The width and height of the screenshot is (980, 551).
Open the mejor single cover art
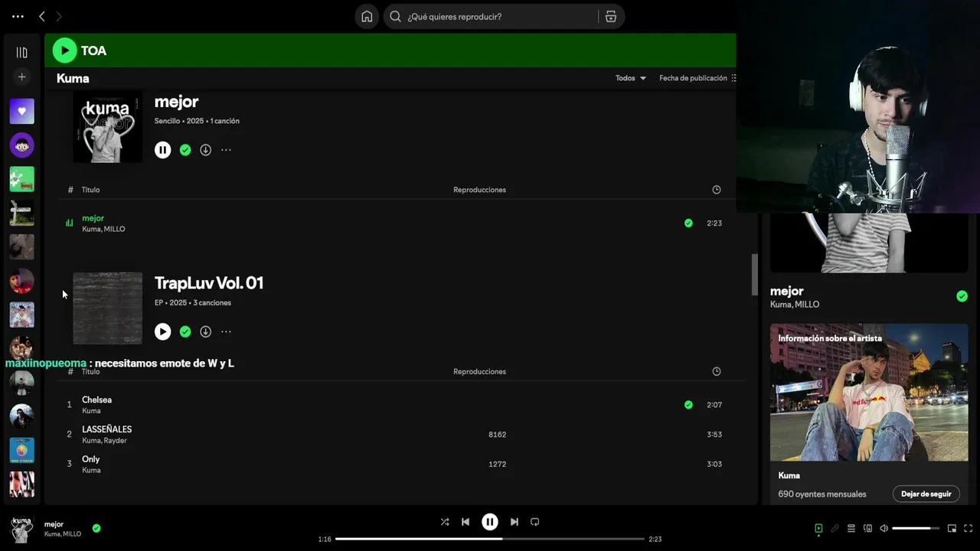pos(107,126)
